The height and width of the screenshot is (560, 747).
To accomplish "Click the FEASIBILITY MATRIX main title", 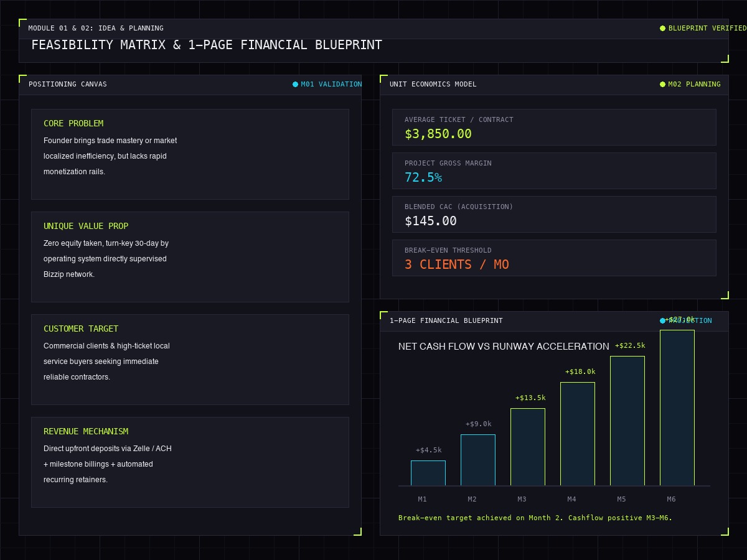I will 207,45.
